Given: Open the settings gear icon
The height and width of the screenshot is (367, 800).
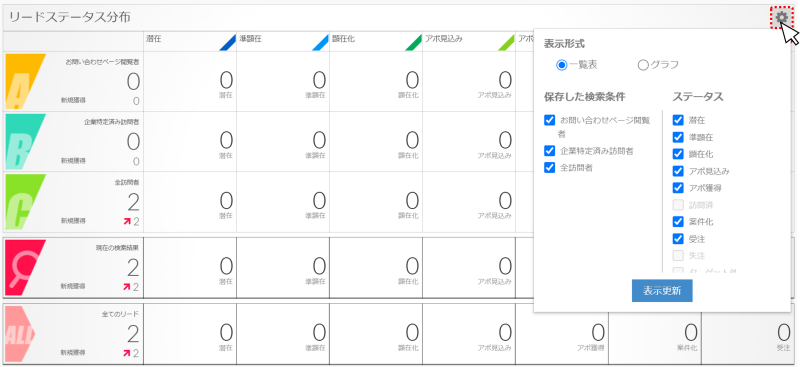Looking at the screenshot, I should click(781, 18).
